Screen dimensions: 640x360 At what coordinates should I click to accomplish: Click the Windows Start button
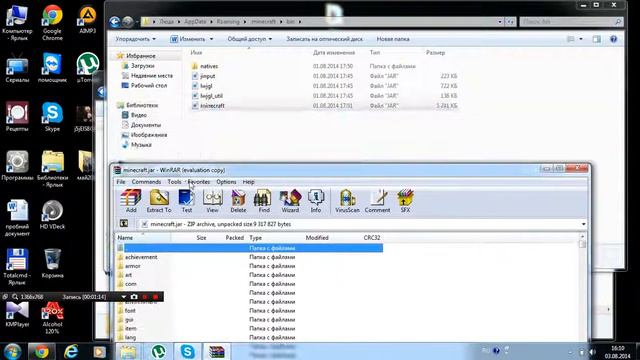click(13, 351)
